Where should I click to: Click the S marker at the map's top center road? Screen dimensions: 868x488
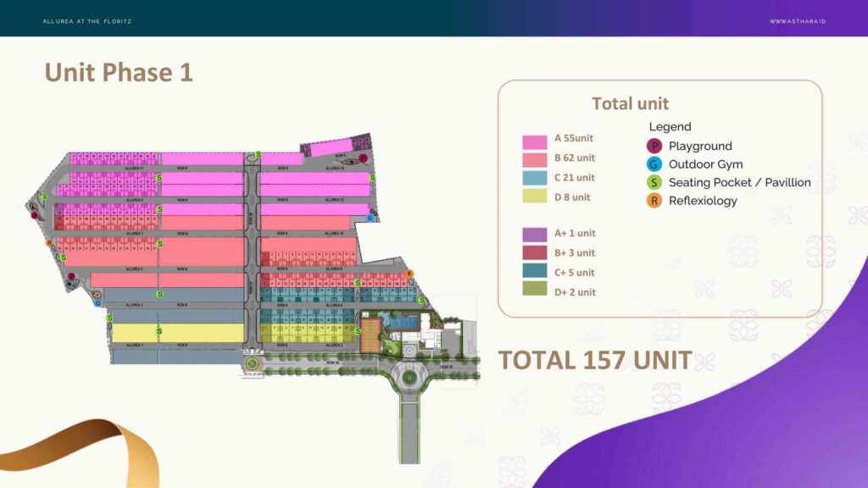(258, 154)
